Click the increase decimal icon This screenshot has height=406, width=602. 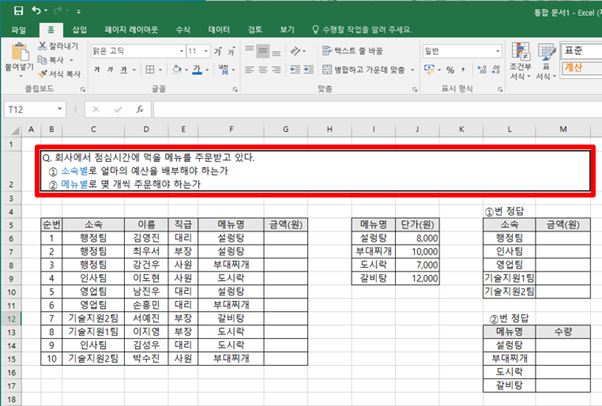coord(481,70)
